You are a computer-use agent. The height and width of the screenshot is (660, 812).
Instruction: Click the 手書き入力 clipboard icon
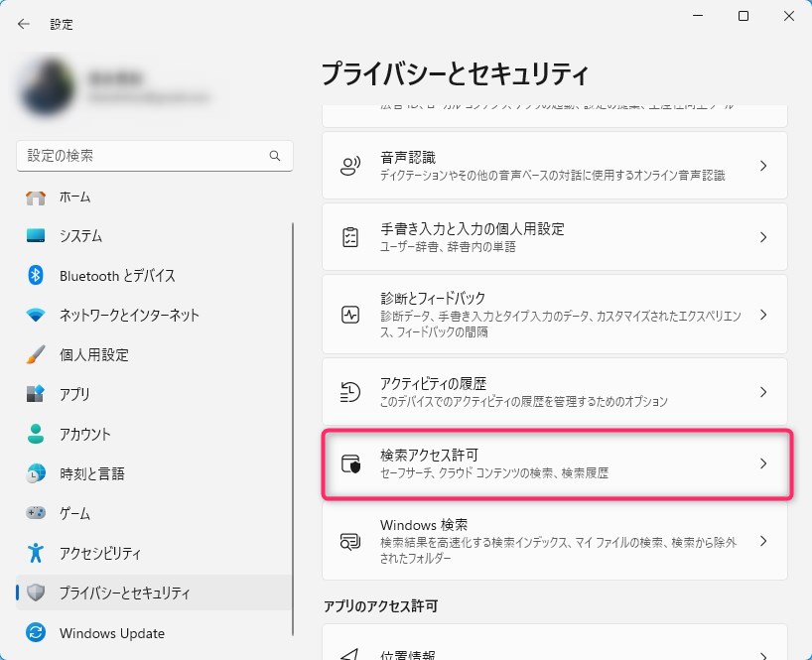[x=349, y=237]
